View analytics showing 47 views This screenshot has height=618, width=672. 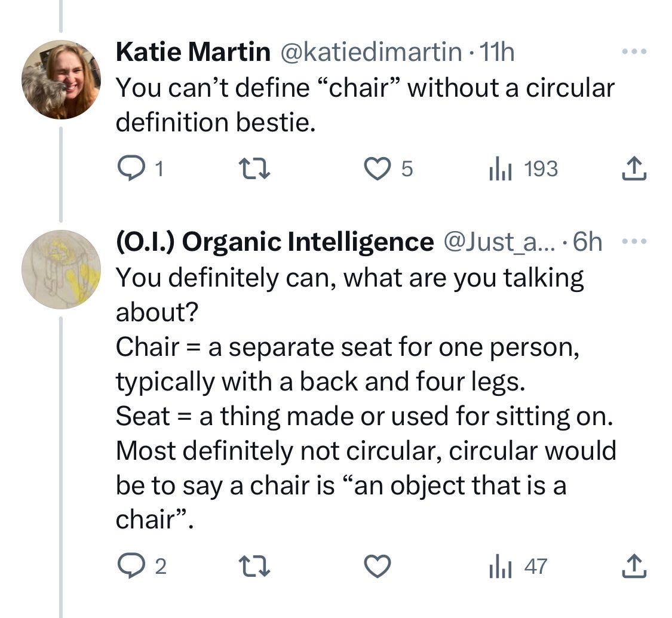[x=518, y=566]
